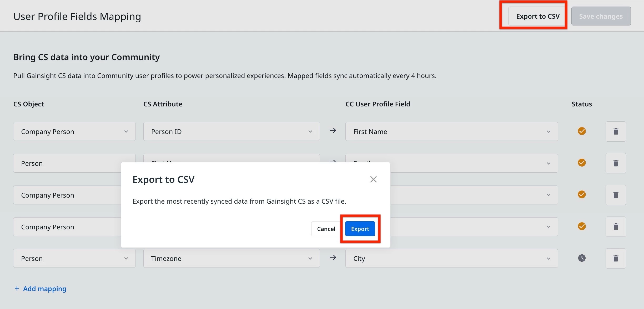Open Company Person CS Object dropdown in first row
Viewport: 644px width, 309px height.
click(x=74, y=131)
